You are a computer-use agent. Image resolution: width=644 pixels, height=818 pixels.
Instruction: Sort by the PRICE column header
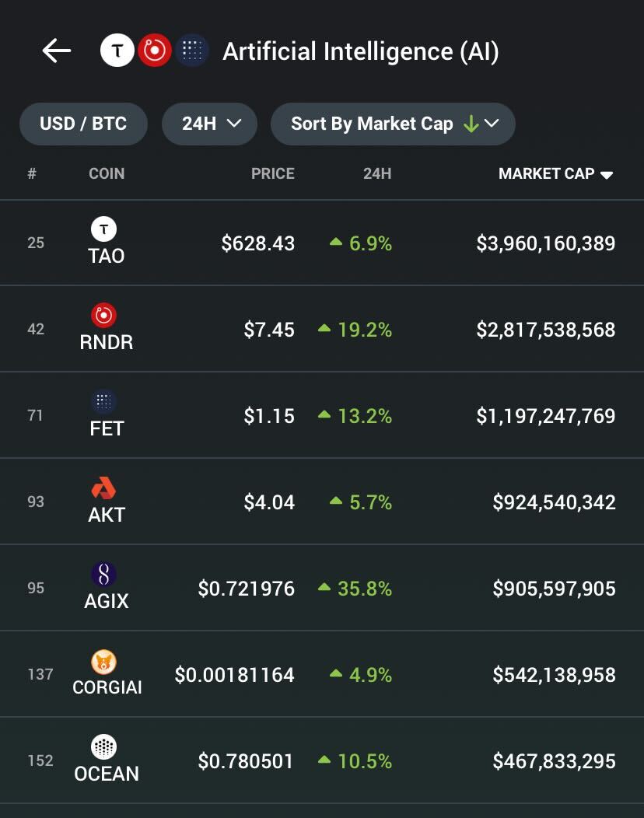[273, 173]
